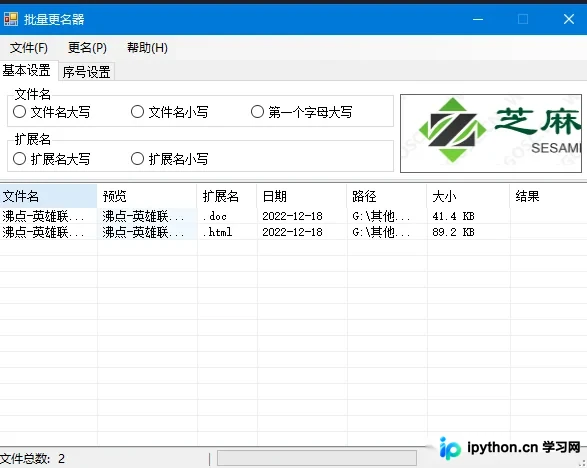Sort by the 日期 column header
The image size is (587, 468).
pos(302,196)
